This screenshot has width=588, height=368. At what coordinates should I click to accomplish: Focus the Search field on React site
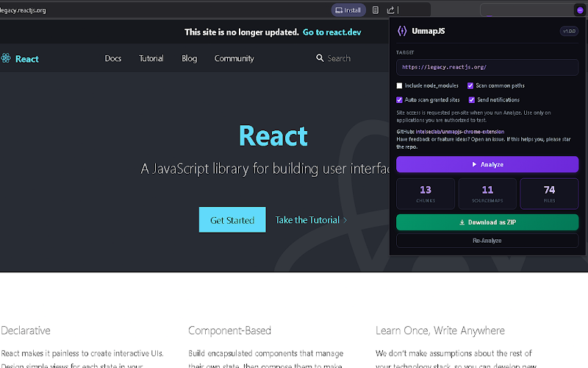(339, 58)
